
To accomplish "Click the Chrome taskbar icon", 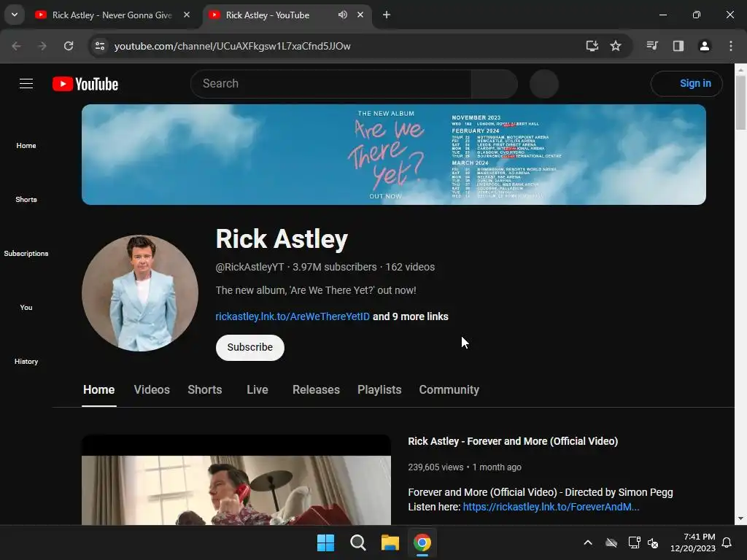I will (422, 542).
